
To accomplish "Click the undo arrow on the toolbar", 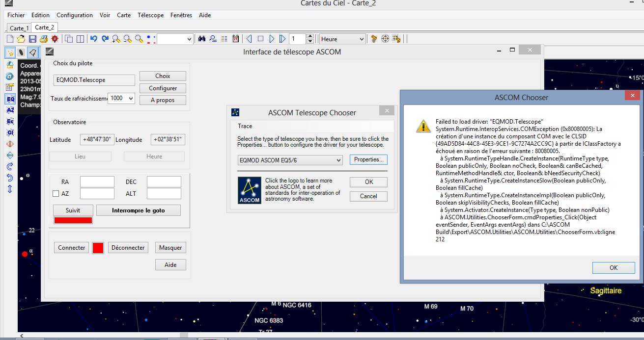I will point(94,38).
